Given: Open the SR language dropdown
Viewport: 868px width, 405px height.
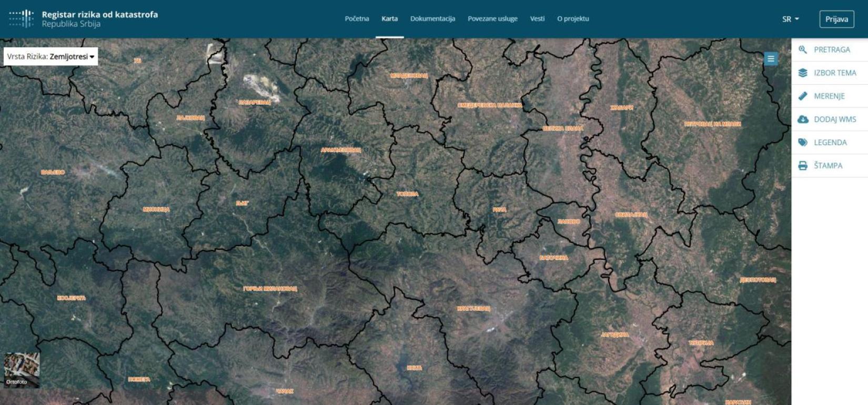Looking at the screenshot, I should coord(790,19).
